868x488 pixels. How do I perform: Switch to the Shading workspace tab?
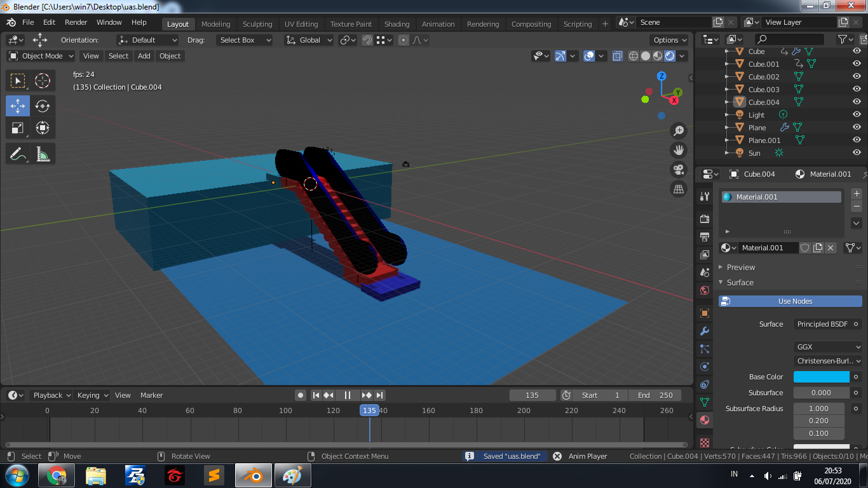point(397,24)
